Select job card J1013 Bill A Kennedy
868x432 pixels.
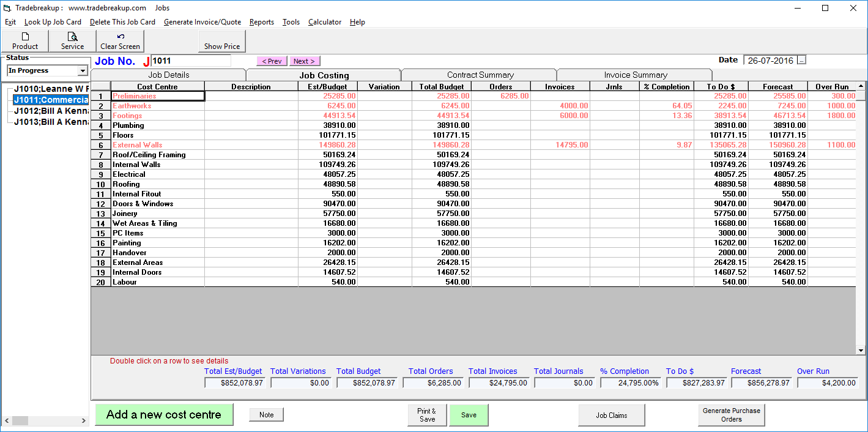pos(43,121)
